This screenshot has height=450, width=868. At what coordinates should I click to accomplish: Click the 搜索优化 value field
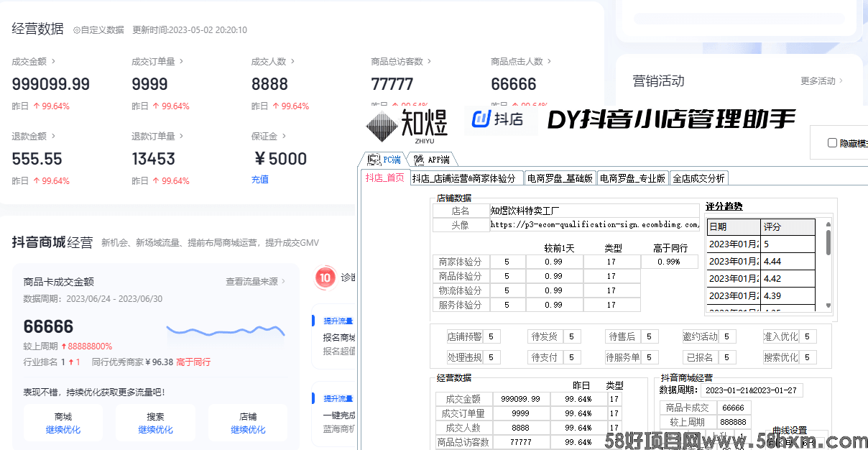pos(808,357)
